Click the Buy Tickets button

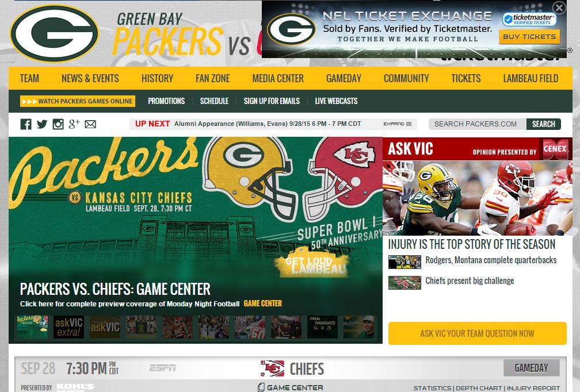point(529,36)
